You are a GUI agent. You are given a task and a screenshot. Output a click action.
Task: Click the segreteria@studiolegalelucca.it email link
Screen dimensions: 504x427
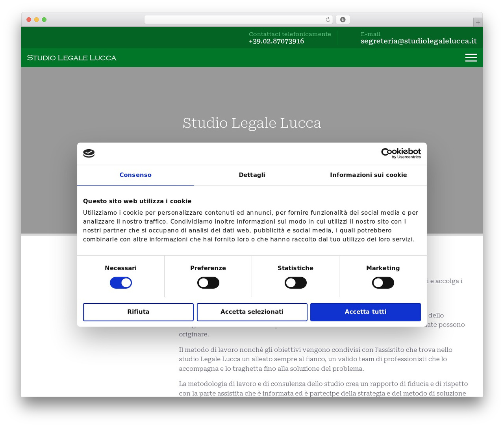[419, 41]
